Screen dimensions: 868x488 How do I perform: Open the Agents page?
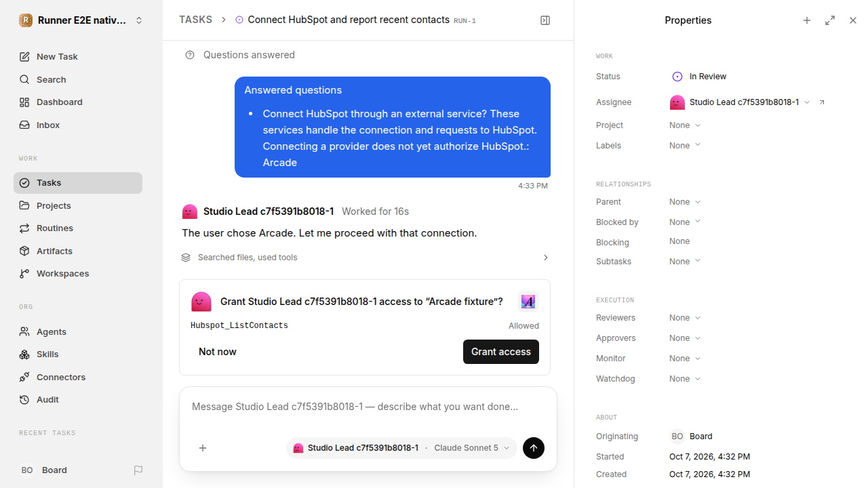[x=78, y=332]
